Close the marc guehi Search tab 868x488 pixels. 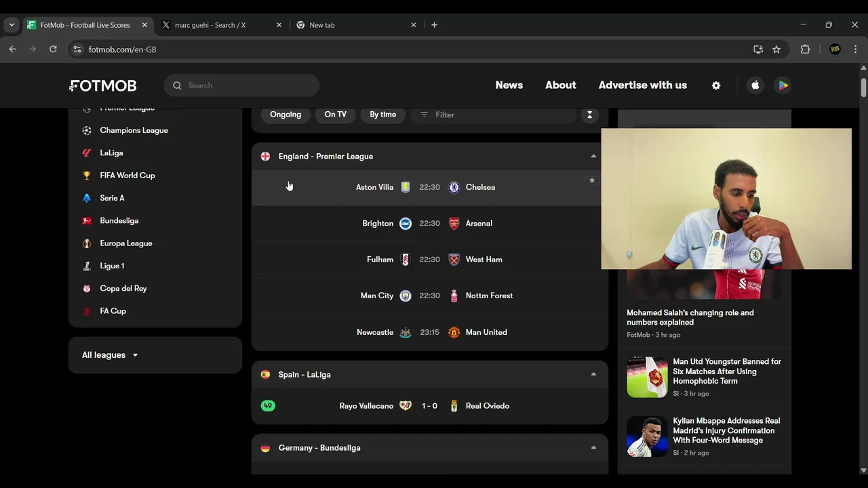coord(279,25)
